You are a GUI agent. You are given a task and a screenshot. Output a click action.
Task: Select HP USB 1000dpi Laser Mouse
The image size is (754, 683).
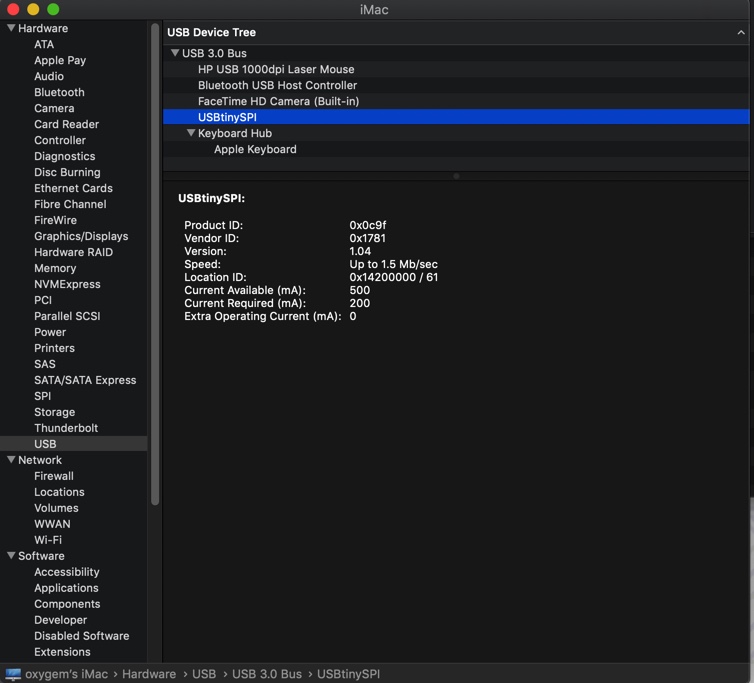(x=276, y=69)
